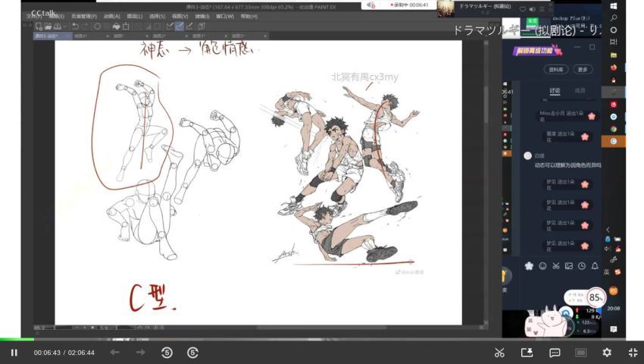Open the layer (L) menu
Viewport: 644px width, 364px height.
[x=135, y=16]
